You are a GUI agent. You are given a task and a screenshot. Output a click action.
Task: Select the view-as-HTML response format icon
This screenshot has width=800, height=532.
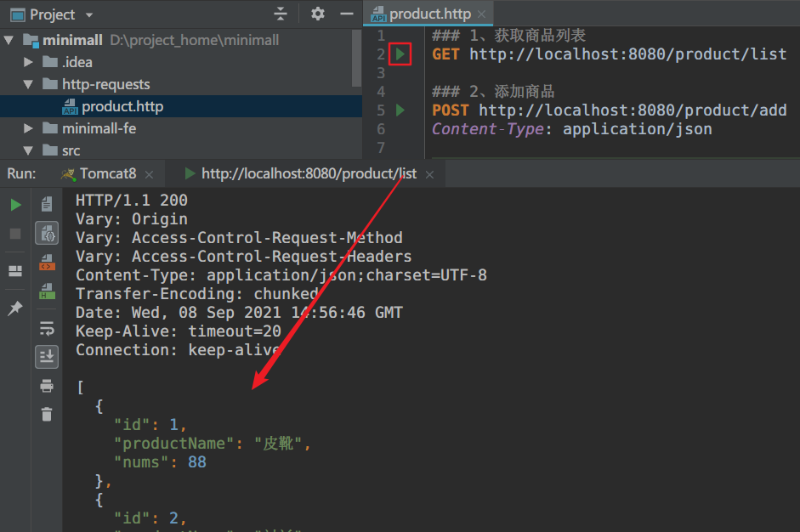pos(47,291)
